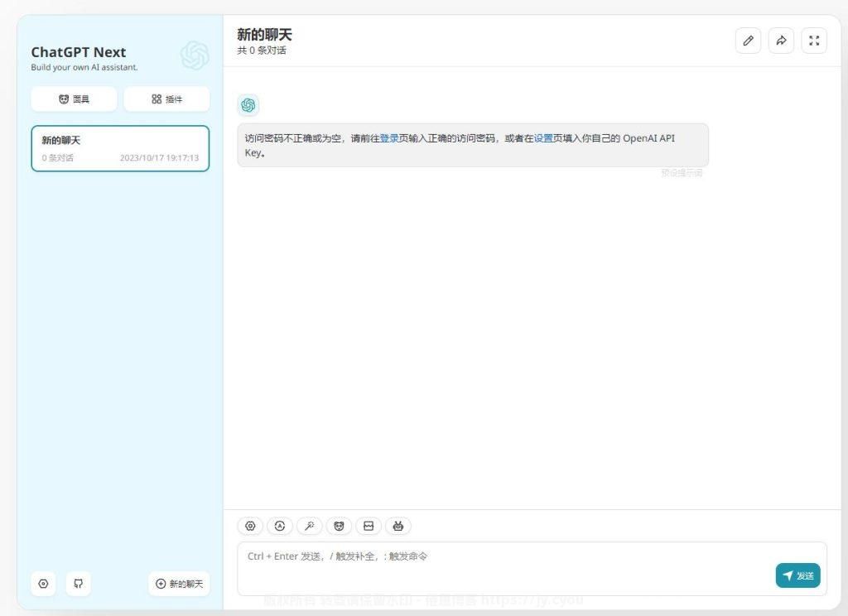Open quick prompts via magic wand icon
The width and height of the screenshot is (848, 616).
pos(309,526)
